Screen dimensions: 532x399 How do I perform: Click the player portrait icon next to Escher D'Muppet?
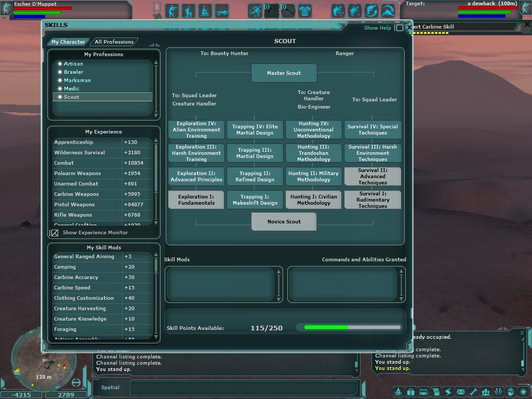pos(6,7)
